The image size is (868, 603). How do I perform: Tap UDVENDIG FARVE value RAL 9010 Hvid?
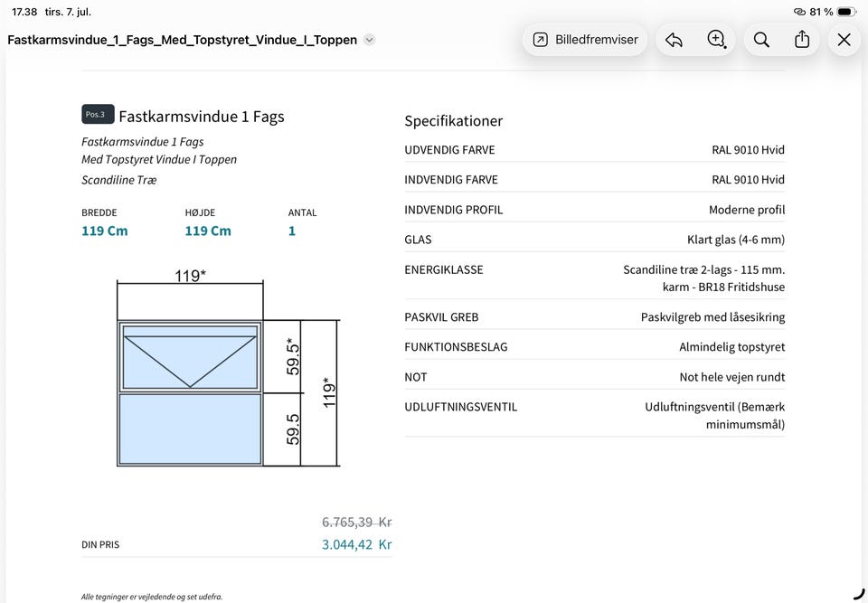(x=748, y=149)
